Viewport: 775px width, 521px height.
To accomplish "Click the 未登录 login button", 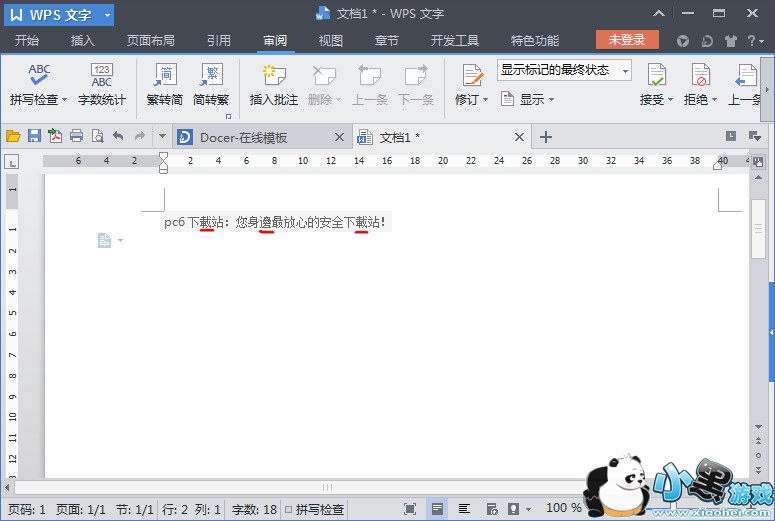I will pyautogui.click(x=627, y=40).
